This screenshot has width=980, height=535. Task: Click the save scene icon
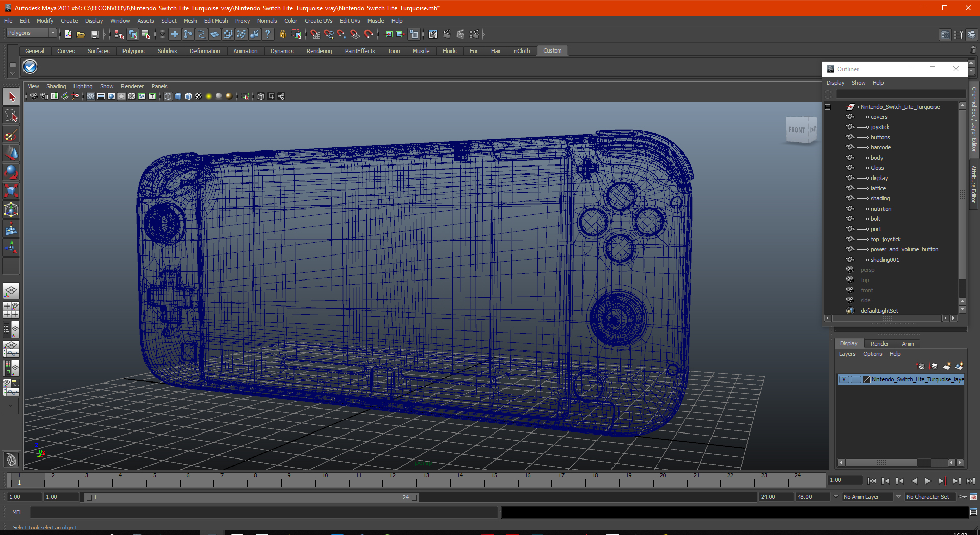point(94,34)
